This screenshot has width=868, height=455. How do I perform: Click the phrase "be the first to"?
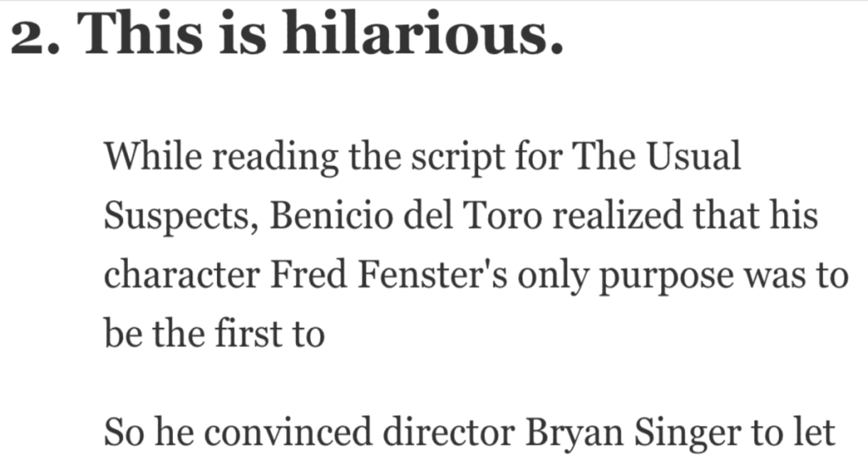click(x=214, y=336)
